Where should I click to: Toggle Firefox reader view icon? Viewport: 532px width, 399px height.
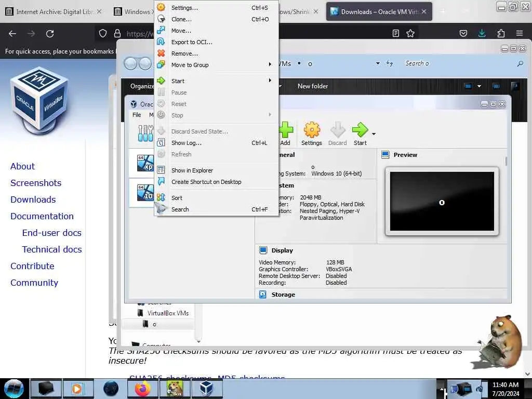tap(395, 33)
